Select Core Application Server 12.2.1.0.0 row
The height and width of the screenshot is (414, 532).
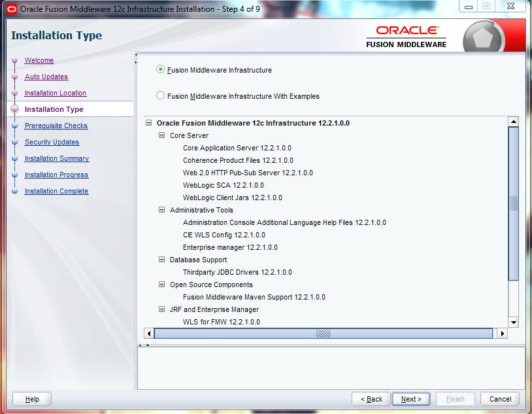click(237, 148)
